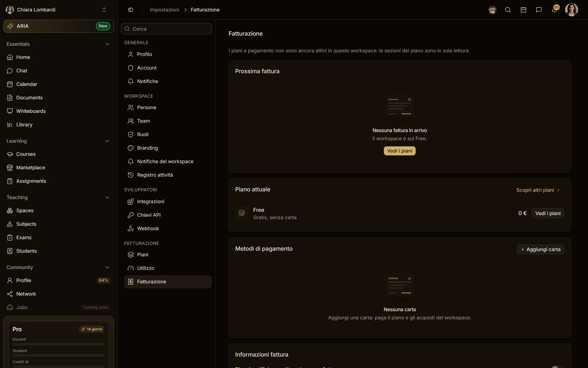Screen dimensions: 588x368
Task: Click the Studenti usage bar
Action: [x=59, y=356]
